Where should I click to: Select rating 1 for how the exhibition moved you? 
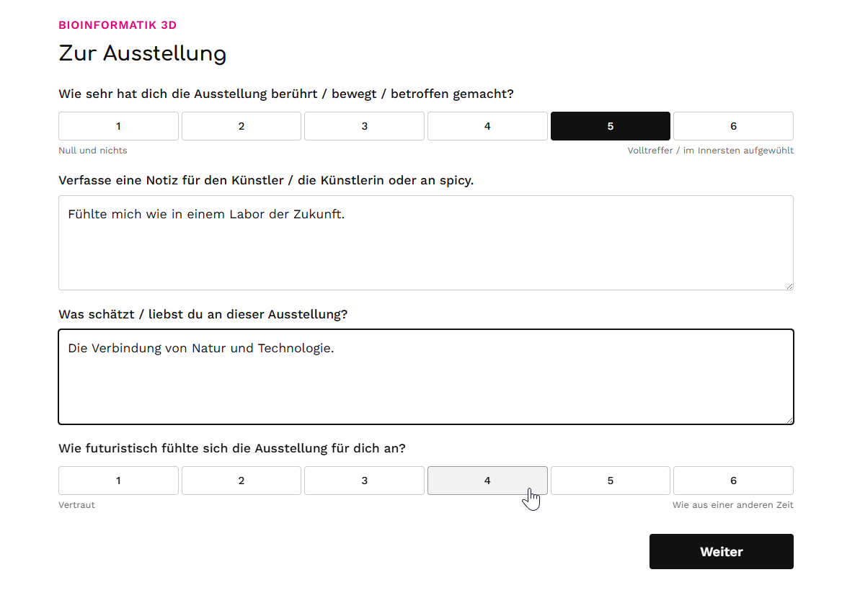pos(118,126)
